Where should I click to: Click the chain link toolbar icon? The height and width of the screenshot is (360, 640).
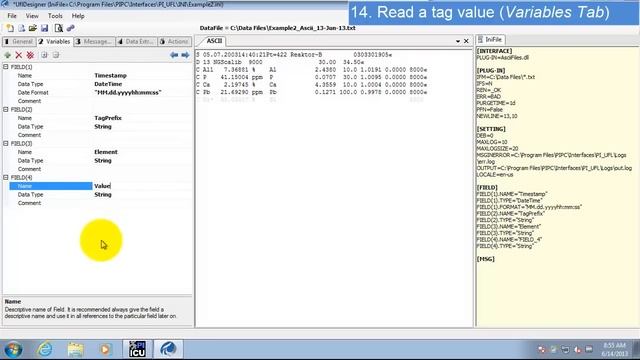coord(70,28)
